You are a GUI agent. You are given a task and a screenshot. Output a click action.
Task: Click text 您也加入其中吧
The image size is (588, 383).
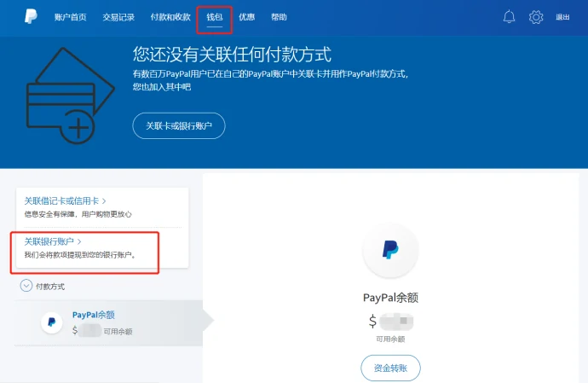[x=162, y=87]
